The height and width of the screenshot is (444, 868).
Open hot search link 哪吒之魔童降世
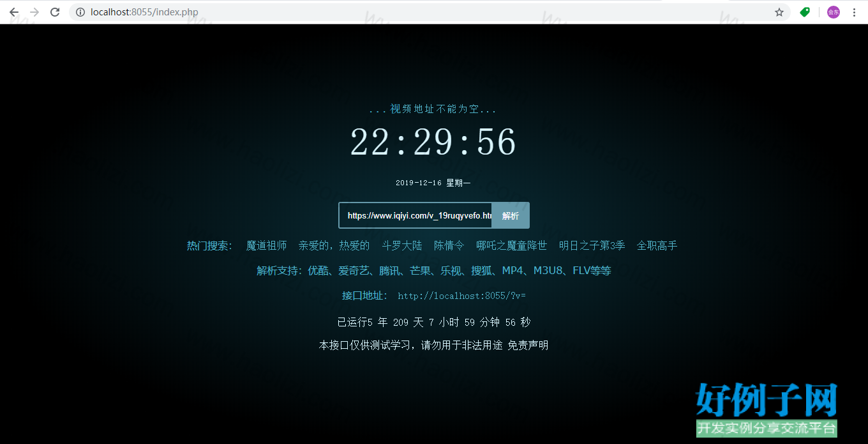512,245
